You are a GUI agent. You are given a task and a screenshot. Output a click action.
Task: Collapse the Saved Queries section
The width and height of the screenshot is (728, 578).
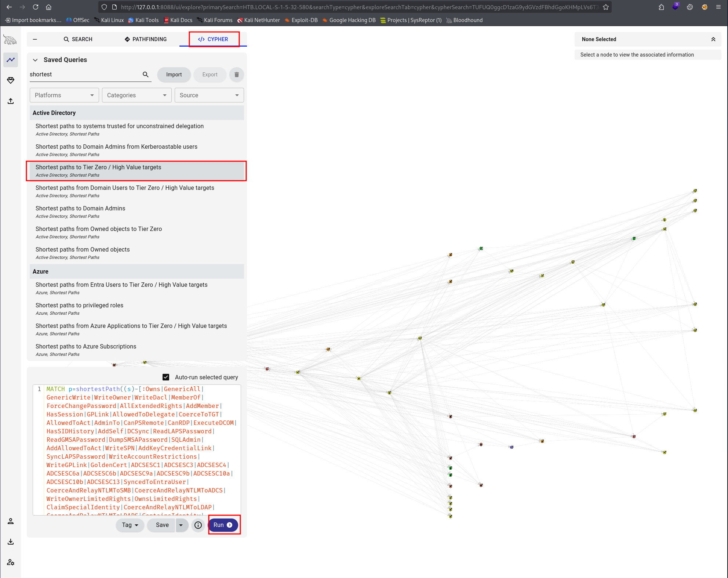[35, 59]
